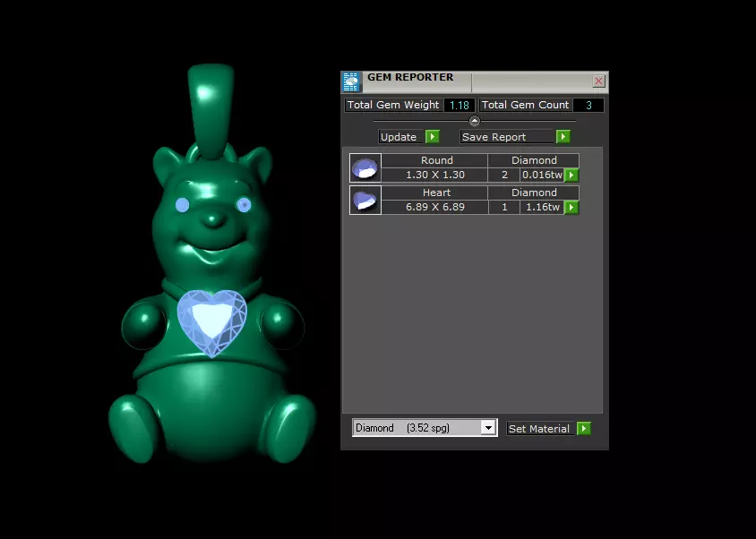Click the Round shape cell
The height and width of the screenshot is (539, 756).
coord(435,160)
